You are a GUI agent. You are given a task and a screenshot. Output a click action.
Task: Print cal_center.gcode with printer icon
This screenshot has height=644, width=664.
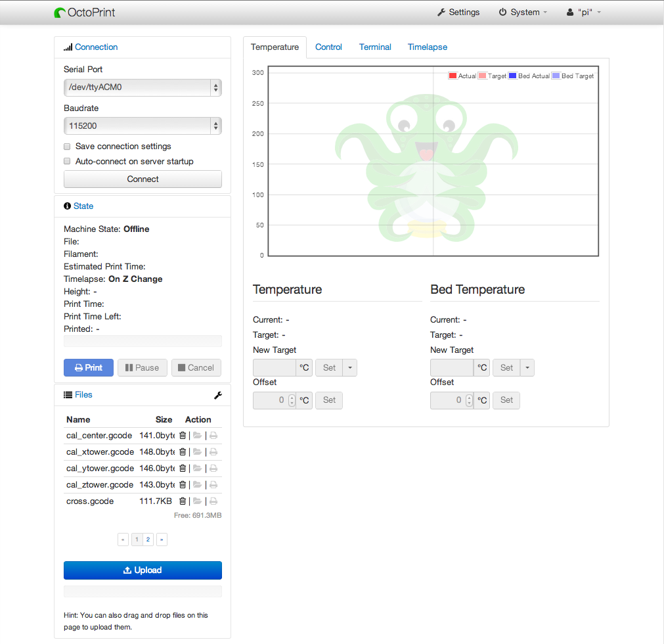213,435
